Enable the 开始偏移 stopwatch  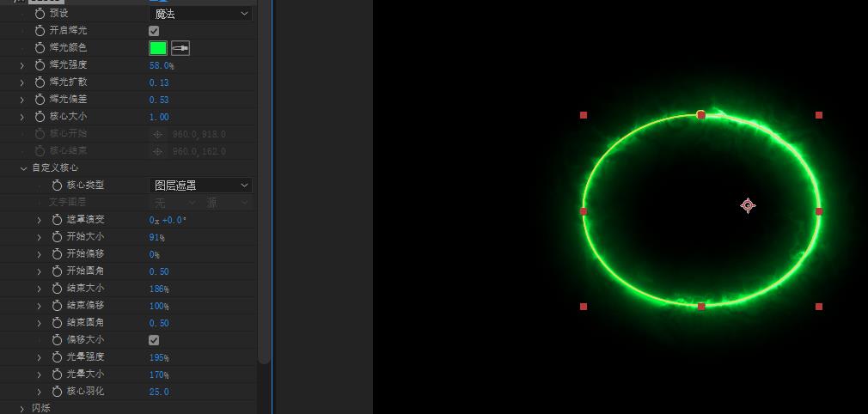click(x=57, y=254)
